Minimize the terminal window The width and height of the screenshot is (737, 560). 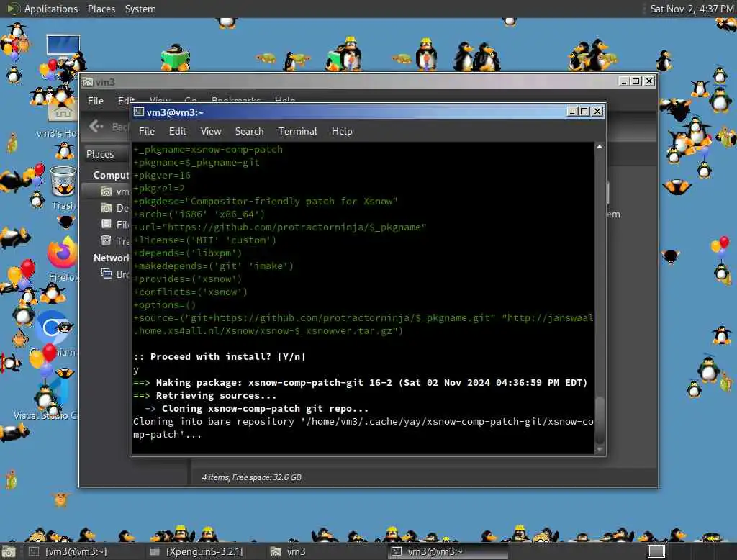(x=572, y=112)
